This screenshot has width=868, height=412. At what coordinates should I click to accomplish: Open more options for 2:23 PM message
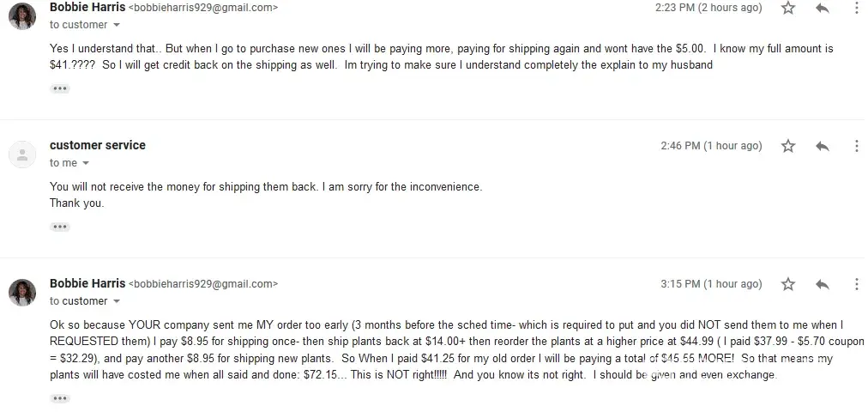click(856, 8)
